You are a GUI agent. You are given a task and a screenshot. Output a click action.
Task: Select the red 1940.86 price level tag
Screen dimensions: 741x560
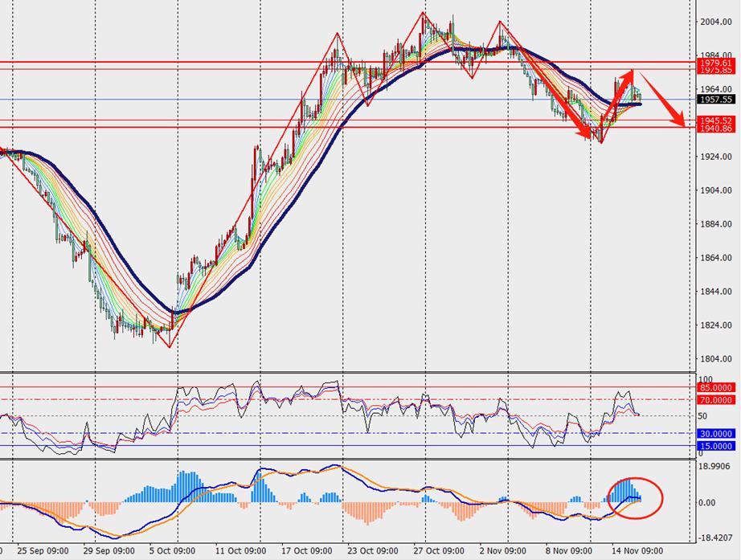(716, 129)
